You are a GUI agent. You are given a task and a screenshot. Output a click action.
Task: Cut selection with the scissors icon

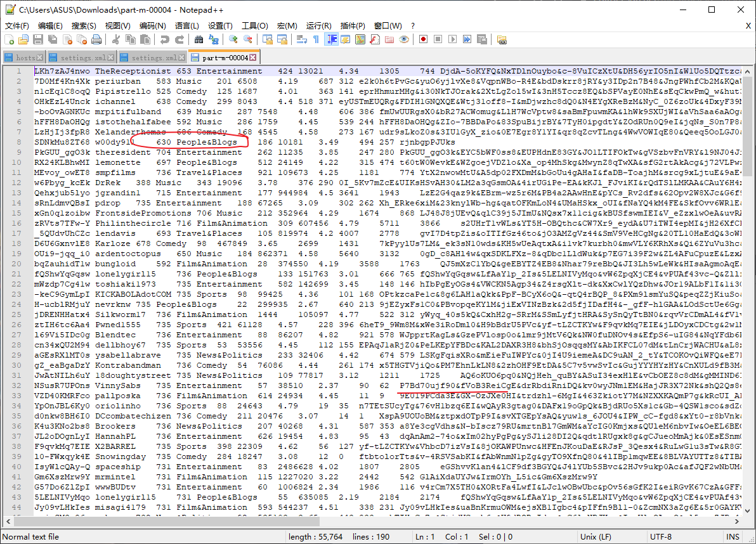point(115,39)
